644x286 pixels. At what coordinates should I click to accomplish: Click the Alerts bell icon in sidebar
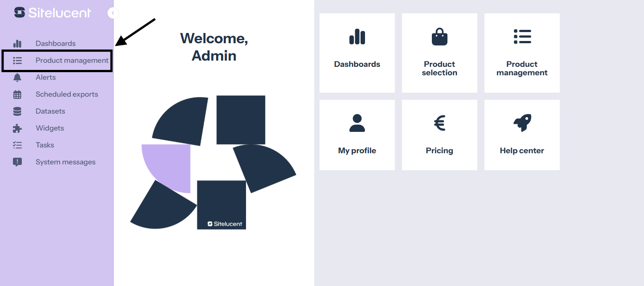(17, 78)
